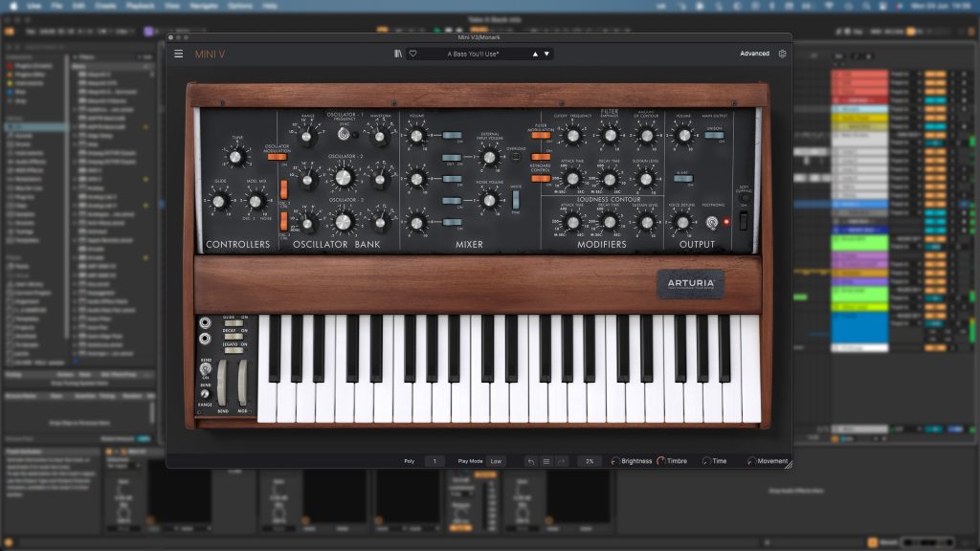
Task: Open the edit history list icon
Action: [x=546, y=461]
